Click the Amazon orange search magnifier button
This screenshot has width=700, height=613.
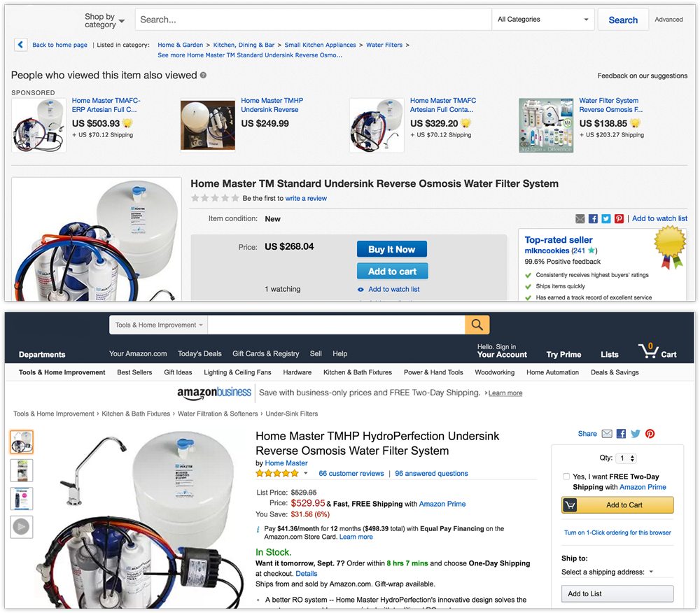pos(477,325)
